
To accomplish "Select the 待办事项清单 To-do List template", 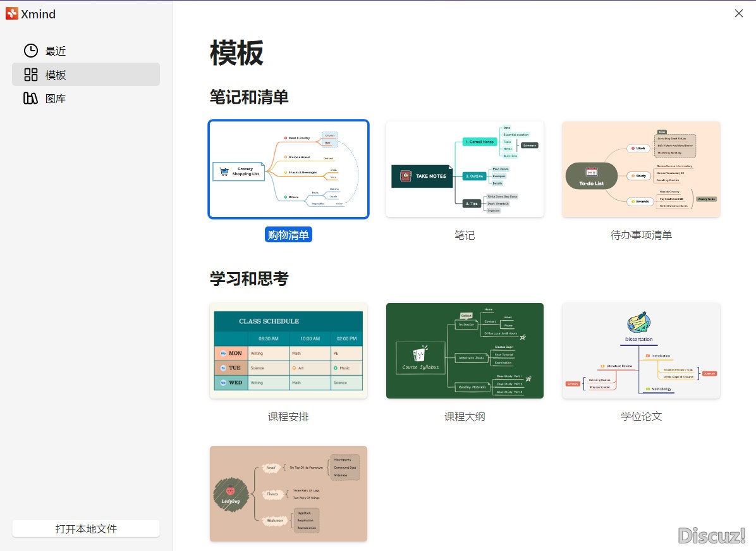I will [x=640, y=169].
